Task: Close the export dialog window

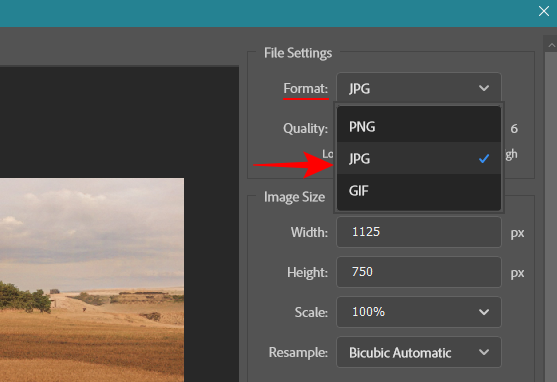Action: (x=544, y=11)
